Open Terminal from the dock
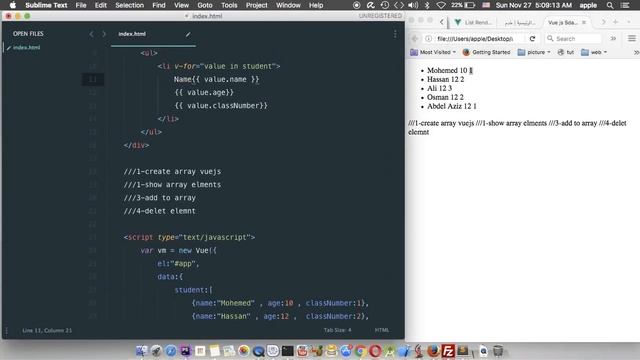 [x=287, y=351]
